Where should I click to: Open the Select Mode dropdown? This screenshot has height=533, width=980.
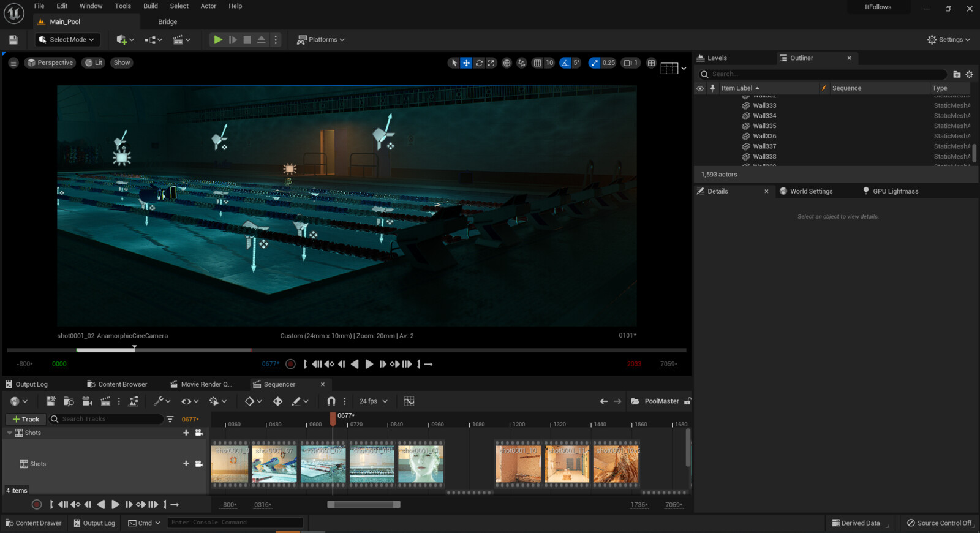click(x=67, y=40)
